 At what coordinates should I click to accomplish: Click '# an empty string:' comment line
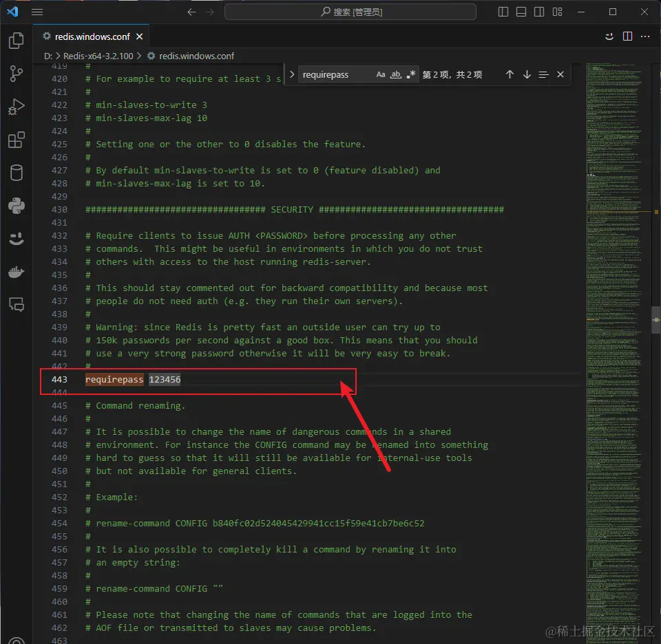133,562
